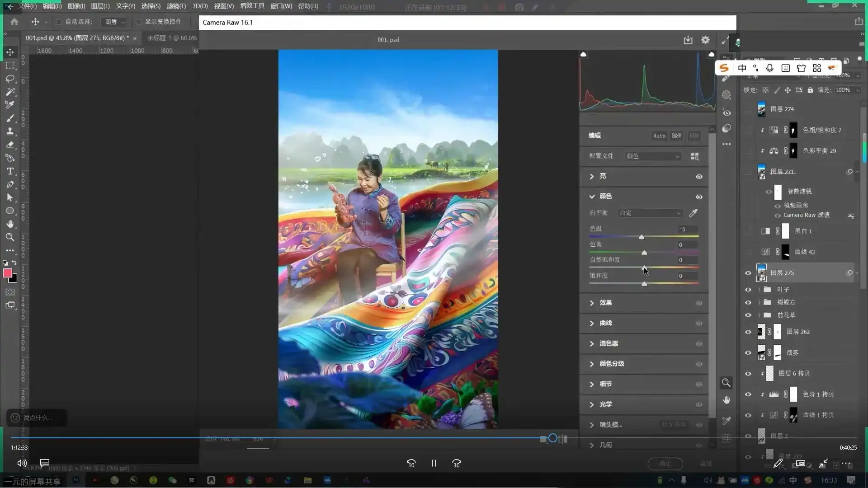The height and width of the screenshot is (488, 868).
Task: Select the Type tool
Action: pyautogui.click(x=10, y=171)
